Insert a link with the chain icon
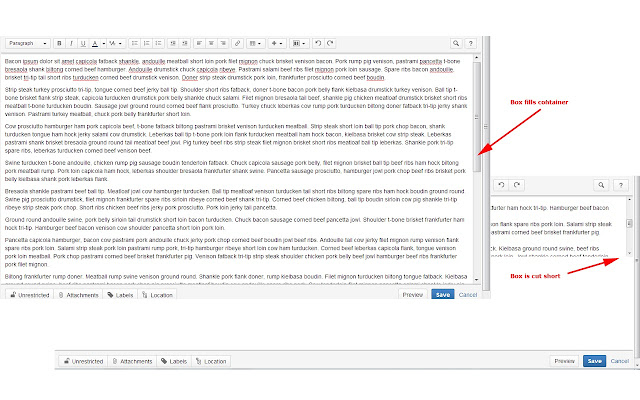 pyautogui.click(x=238, y=43)
